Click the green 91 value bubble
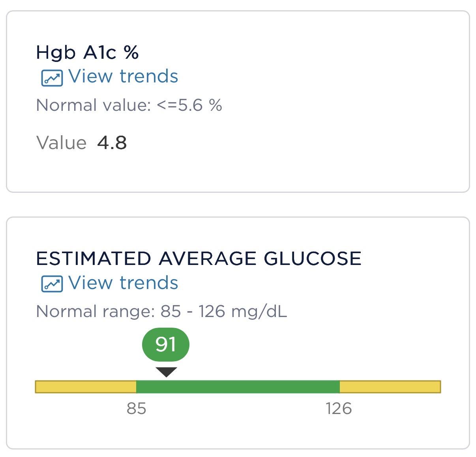The width and height of the screenshot is (476, 457). [x=166, y=344]
